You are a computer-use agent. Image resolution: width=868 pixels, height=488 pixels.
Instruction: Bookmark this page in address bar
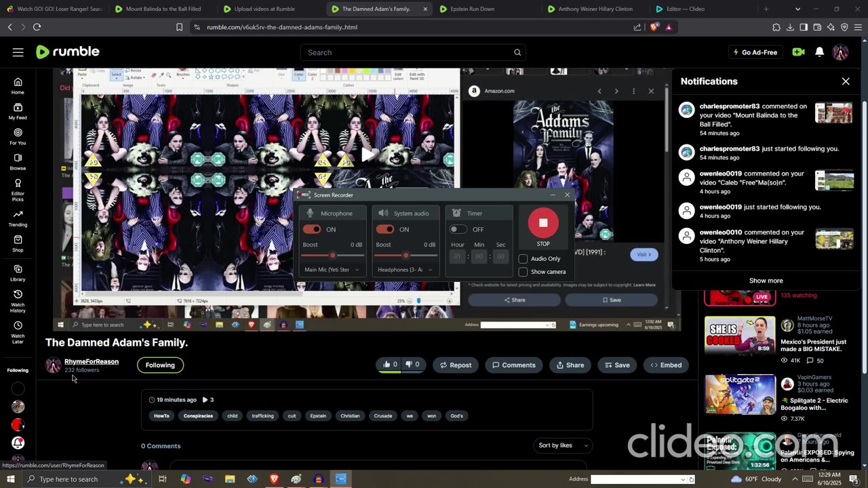(179, 27)
